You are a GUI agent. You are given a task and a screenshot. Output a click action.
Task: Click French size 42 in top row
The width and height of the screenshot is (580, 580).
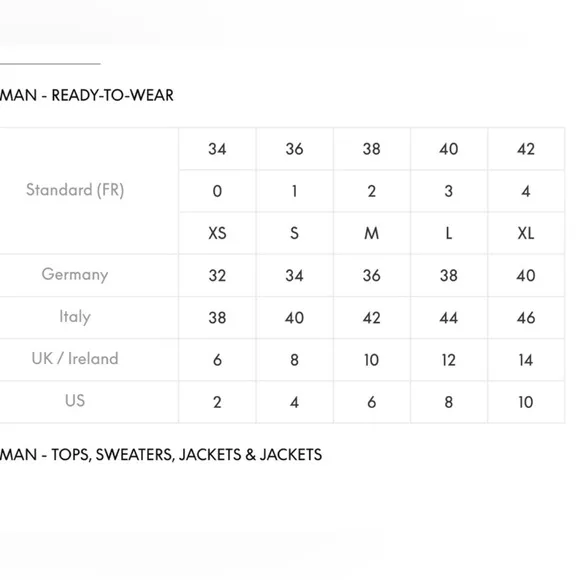coord(526,149)
